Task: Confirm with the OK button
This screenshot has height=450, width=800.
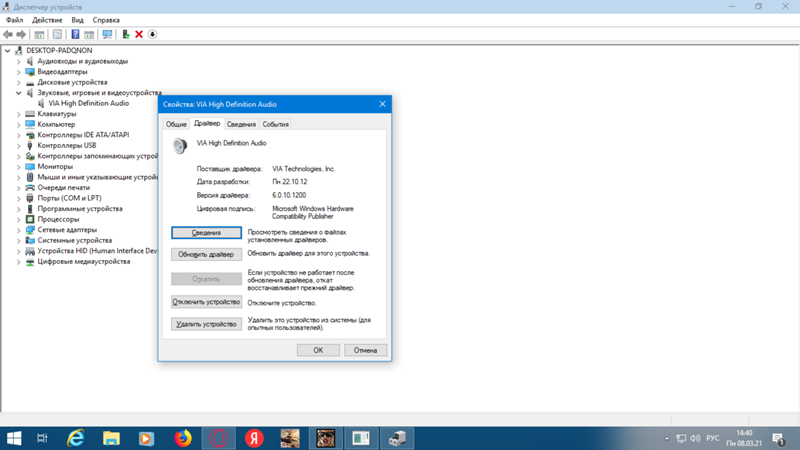Action: [x=318, y=350]
